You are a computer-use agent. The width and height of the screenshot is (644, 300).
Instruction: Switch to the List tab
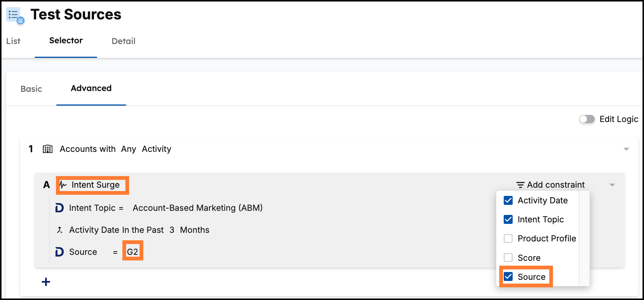click(x=13, y=41)
